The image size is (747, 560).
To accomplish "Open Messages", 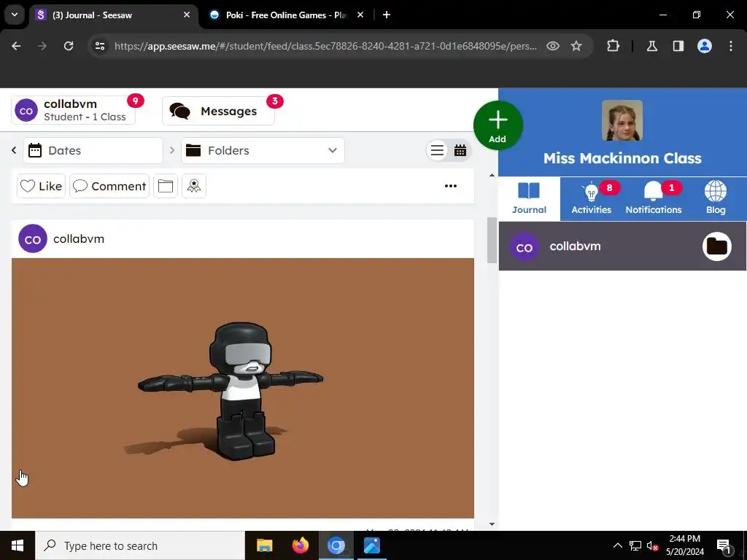I will tap(219, 111).
